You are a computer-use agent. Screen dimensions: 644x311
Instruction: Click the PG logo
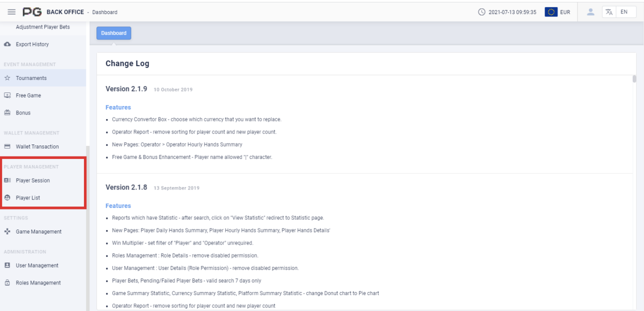point(32,12)
